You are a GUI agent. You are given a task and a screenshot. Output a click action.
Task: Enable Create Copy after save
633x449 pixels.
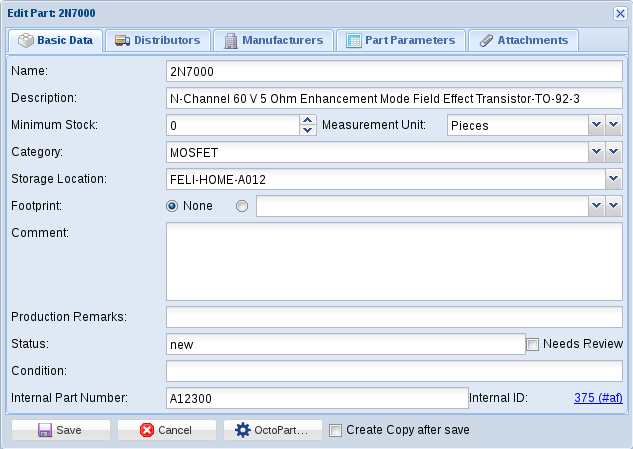point(335,430)
